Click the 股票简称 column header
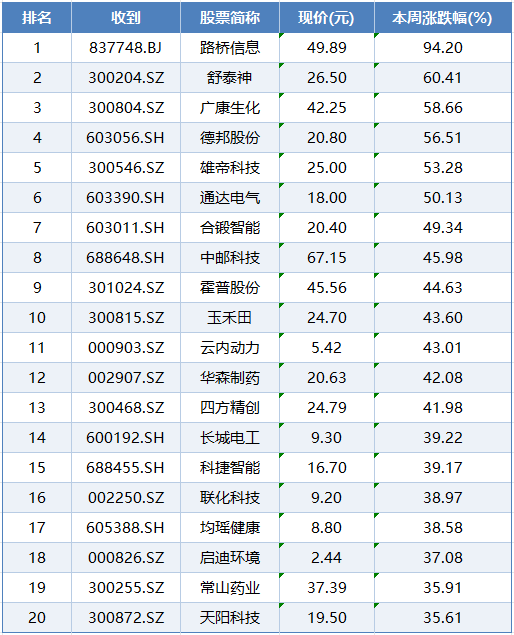 230,17
